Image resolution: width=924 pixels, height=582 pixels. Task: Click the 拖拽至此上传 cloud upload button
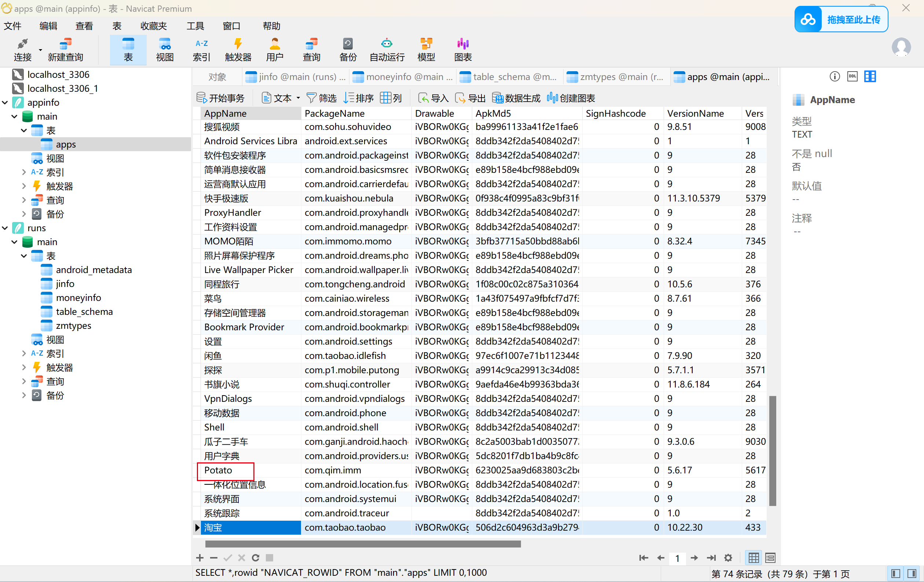(x=841, y=19)
